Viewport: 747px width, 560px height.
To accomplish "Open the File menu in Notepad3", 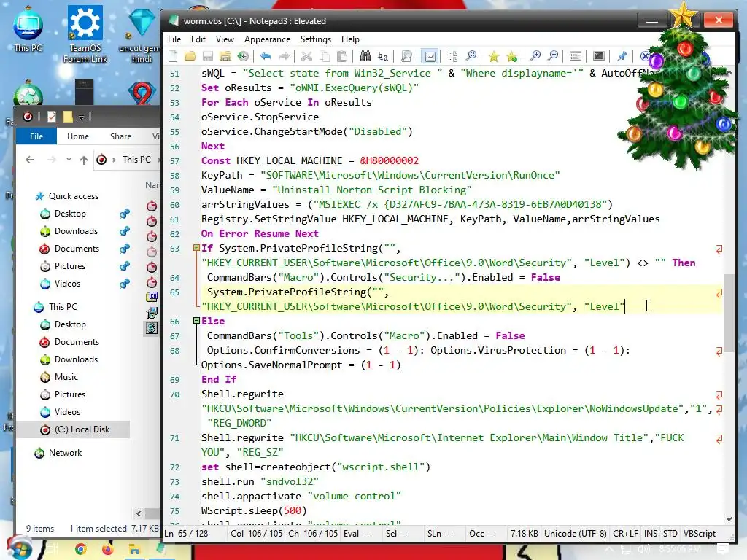I will pyautogui.click(x=174, y=39).
